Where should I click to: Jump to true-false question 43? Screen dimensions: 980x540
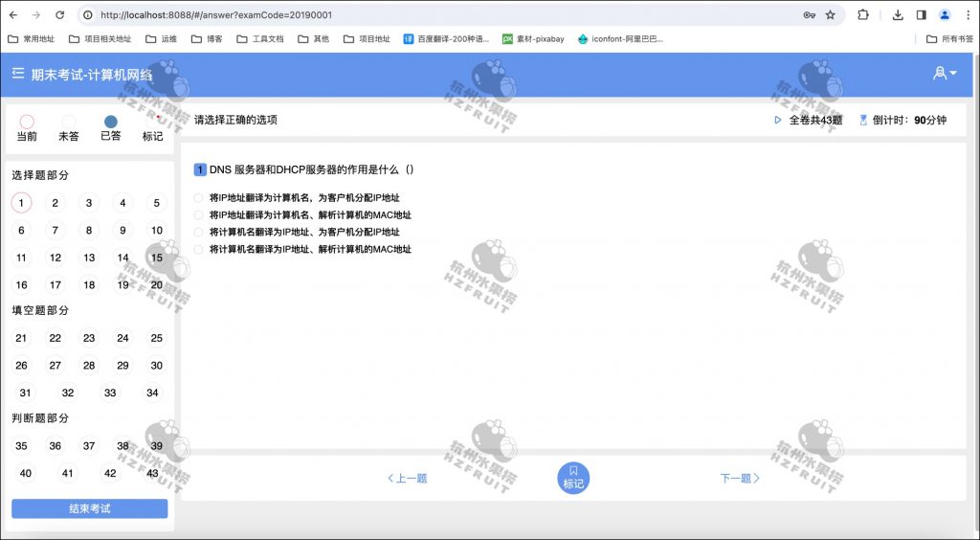tap(152, 474)
